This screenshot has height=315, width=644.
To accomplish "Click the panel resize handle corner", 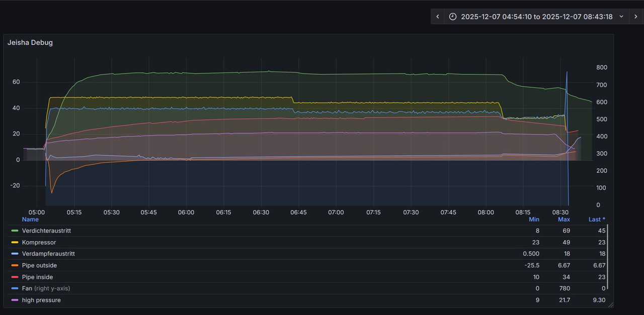I will click(610, 304).
